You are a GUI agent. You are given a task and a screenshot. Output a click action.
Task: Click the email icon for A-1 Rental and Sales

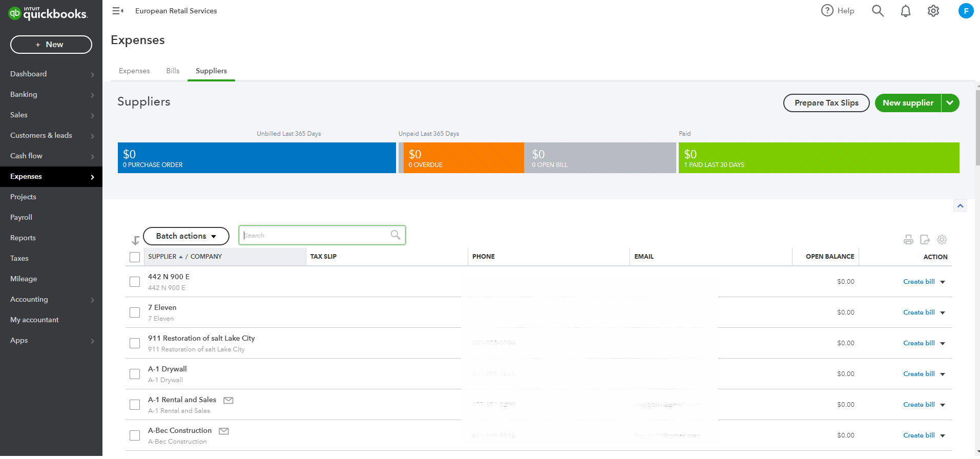(x=228, y=400)
